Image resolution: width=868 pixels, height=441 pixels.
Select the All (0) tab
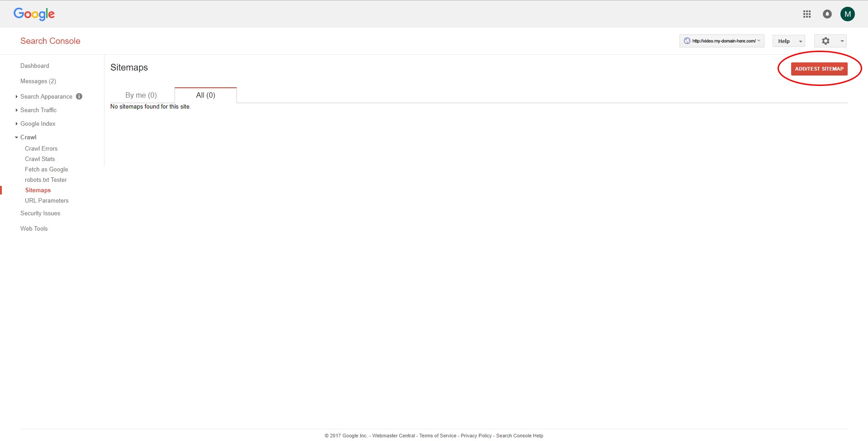(206, 95)
